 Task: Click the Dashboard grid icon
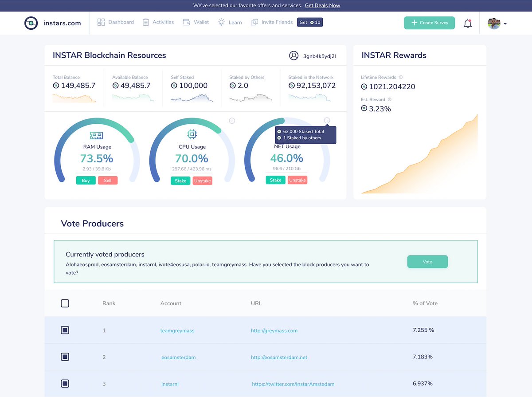pos(101,22)
